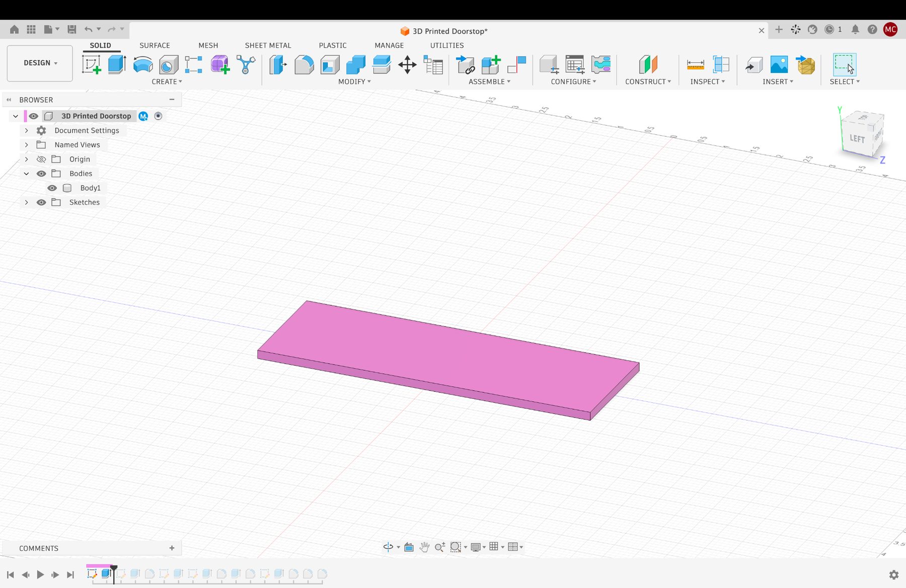Choose the Revolve tool icon
Screen dimensions: 906x588
(x=143, y=65)
